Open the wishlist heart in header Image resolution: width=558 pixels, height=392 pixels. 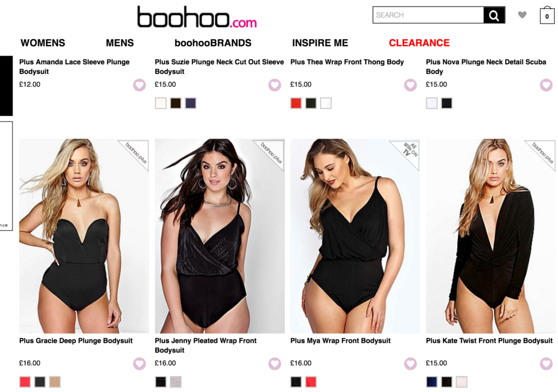(522, 15)
